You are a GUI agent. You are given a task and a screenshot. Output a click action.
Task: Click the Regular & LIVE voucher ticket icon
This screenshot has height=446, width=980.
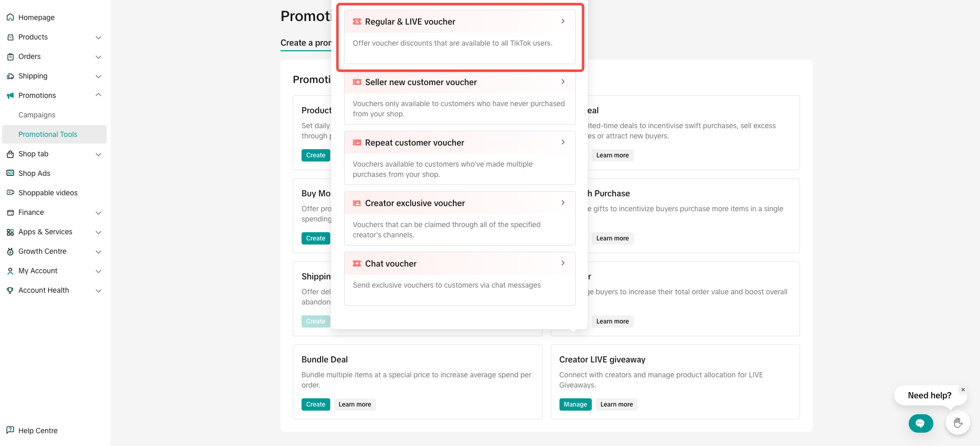[357, 22]
